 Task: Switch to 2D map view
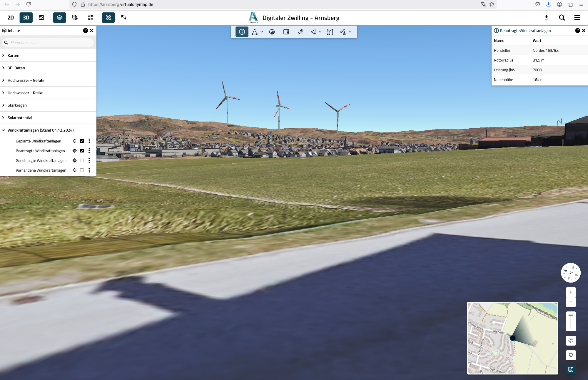click(11, 18)
